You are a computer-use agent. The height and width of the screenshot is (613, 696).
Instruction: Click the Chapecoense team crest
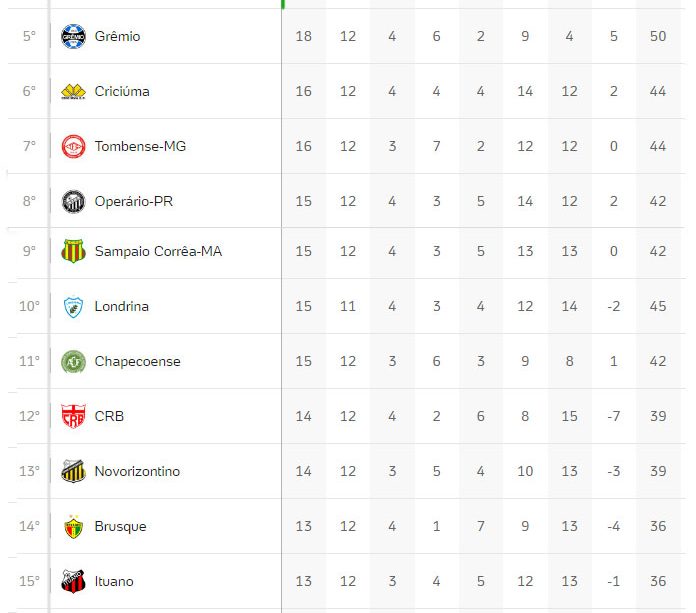point(73,361)
